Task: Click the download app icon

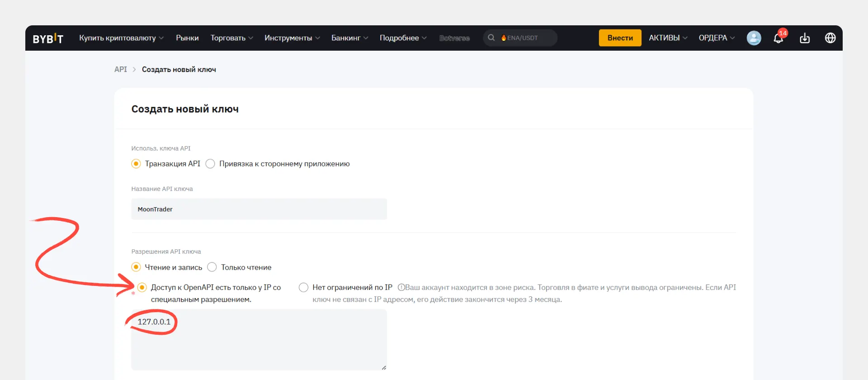Action: click(805, 38)
